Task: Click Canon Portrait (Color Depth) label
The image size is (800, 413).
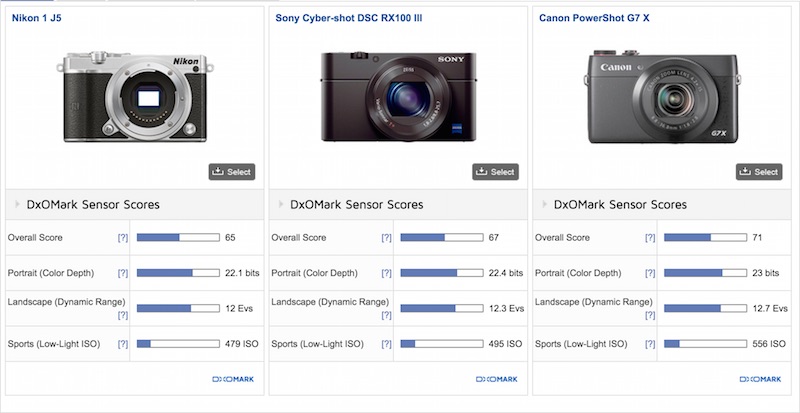Action: 578,273
